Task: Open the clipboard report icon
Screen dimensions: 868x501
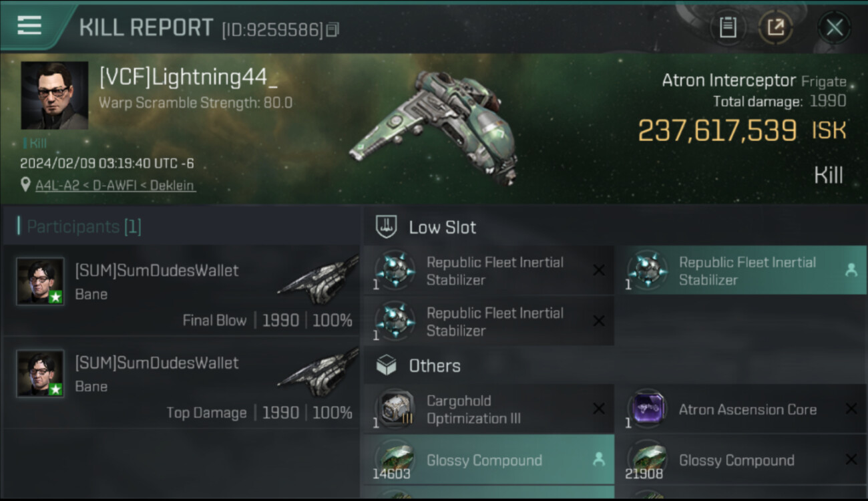Action: pos(728,27)
